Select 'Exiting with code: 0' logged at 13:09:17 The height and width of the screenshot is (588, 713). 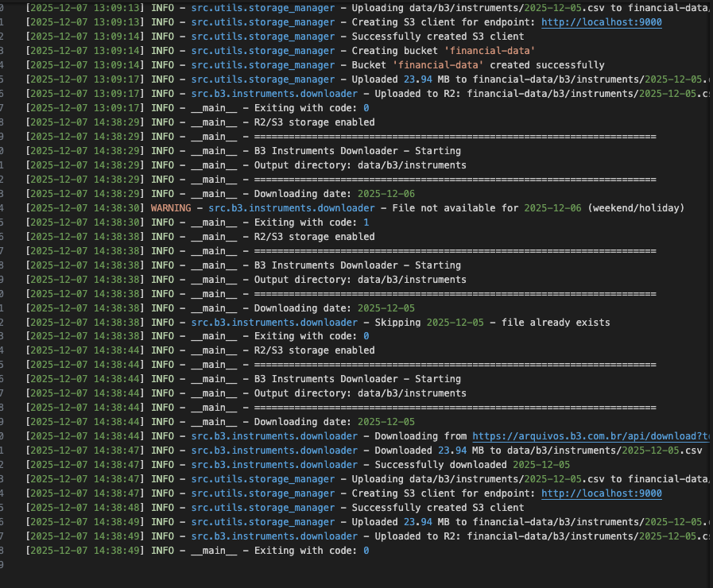(x=311, y=108)
